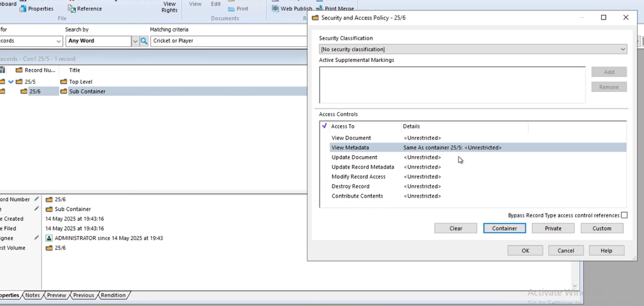Viewport: 644px width, 306px height.
Task: Click the user icon beside ADMINISTRATOR assignee
Action: [49, 238]
